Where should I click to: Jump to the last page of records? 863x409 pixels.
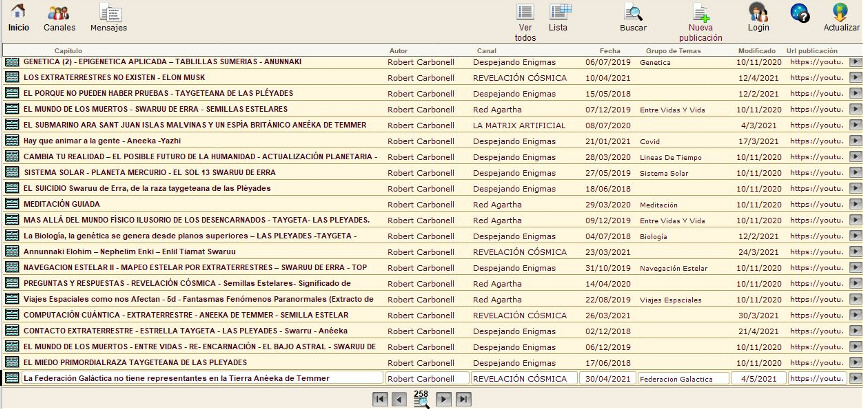[462, 399]
